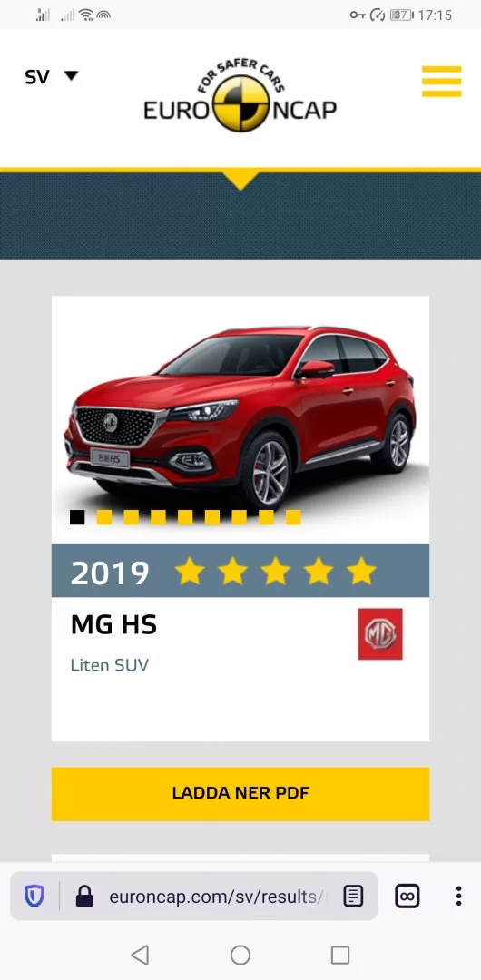The image size is (481, 980).
Task: Tap the euroncap.com URL address field
Action: tap(218, 897)
